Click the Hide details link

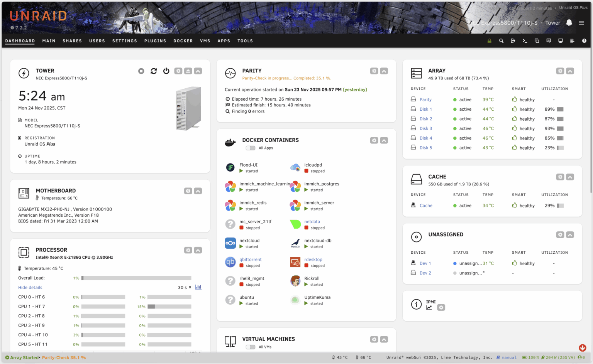30,287
